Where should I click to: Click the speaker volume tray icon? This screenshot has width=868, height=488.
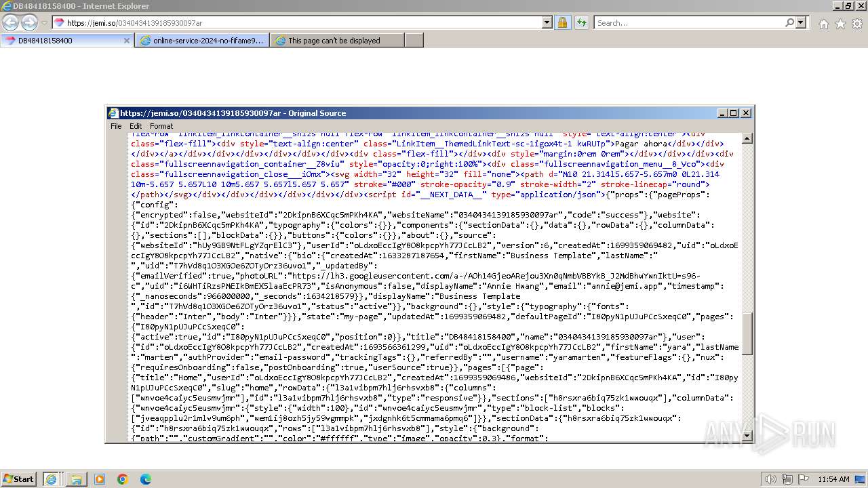[x=770, y=479]
